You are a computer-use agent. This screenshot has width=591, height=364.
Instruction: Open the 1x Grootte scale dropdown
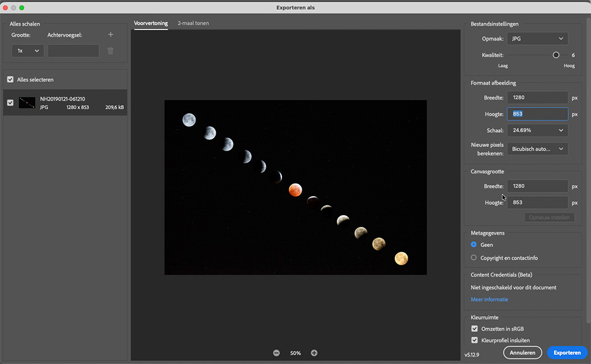point(28,51)
